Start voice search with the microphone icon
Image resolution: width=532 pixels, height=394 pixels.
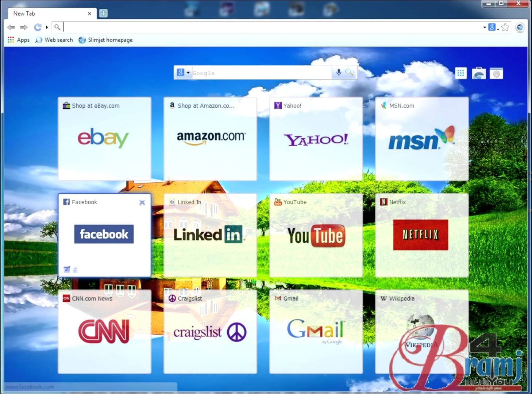pos(339,73)
